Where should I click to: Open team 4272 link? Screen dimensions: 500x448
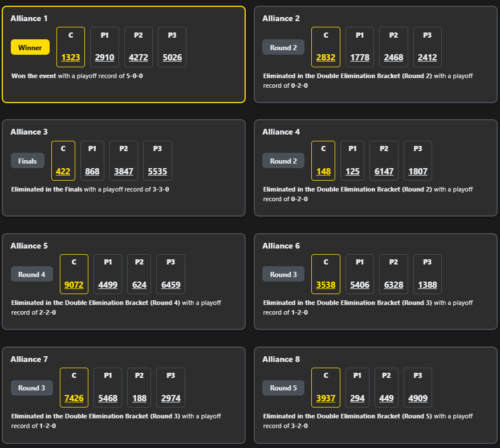(x=139, y=58)
